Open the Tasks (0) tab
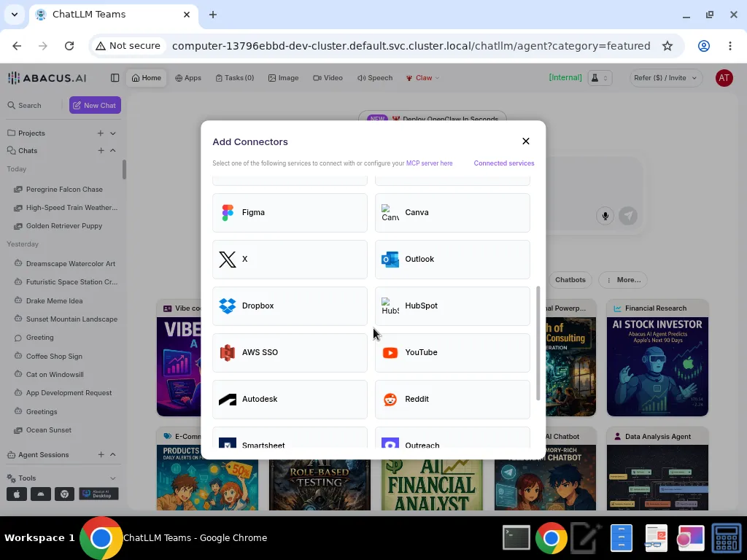Image resolution: width=747 pixels, height=560 pixels. (234, 77)
